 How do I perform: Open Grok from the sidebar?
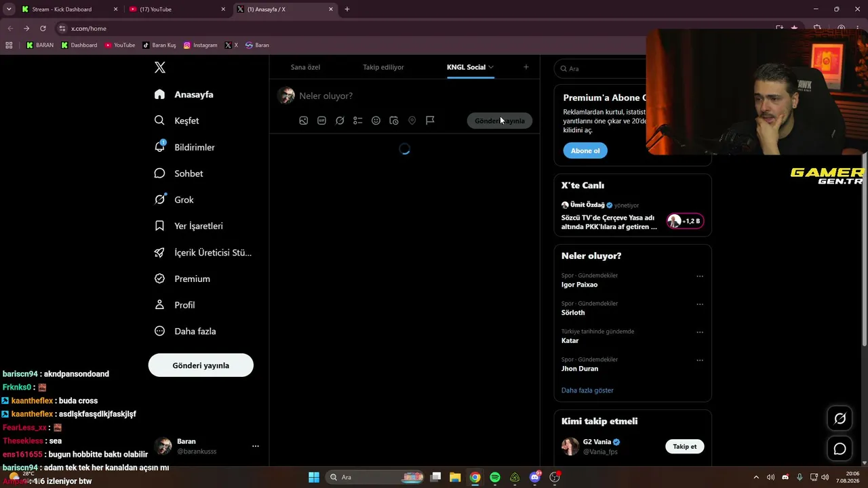click(x=174, y=200)
